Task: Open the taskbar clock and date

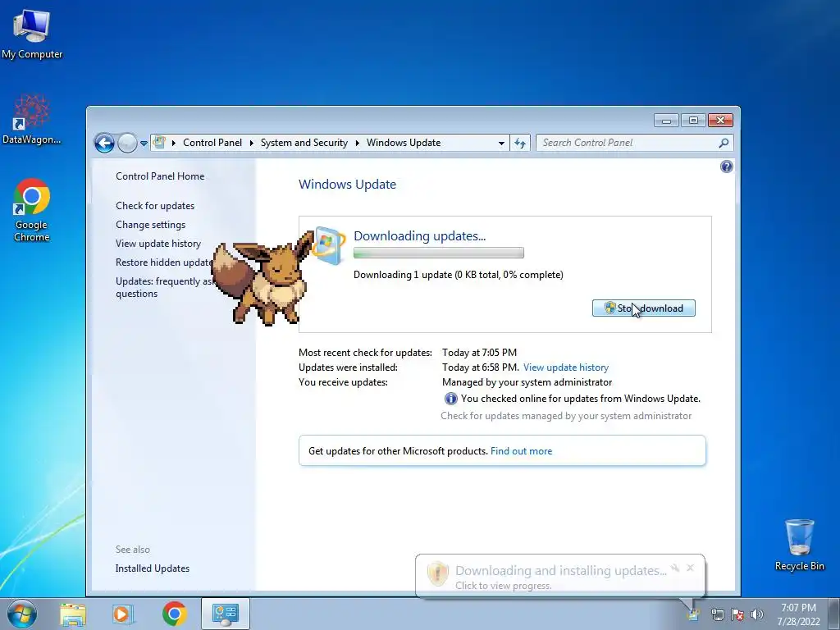Action: (798, 614)
